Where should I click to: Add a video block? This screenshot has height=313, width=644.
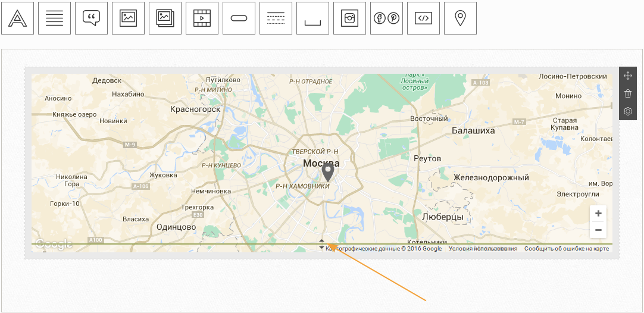[202, 18]
